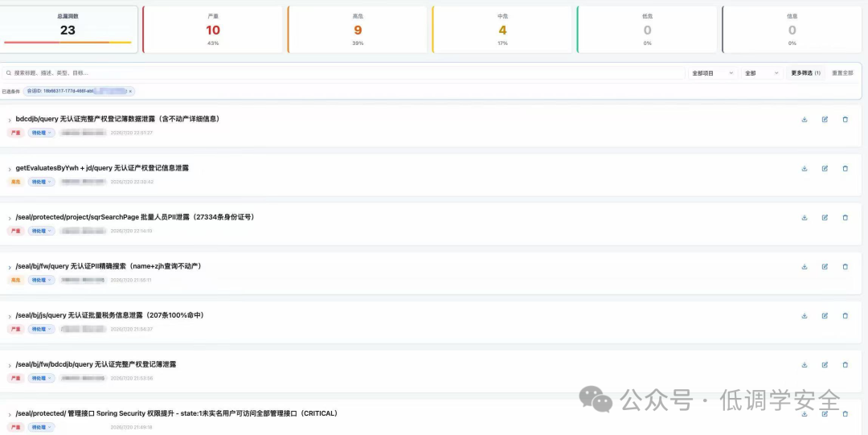Edit the /seal/bj/js/query 税务信息泄露 vulnerability
The height and width of the screenshot is (435, 868).
point(825,316)
